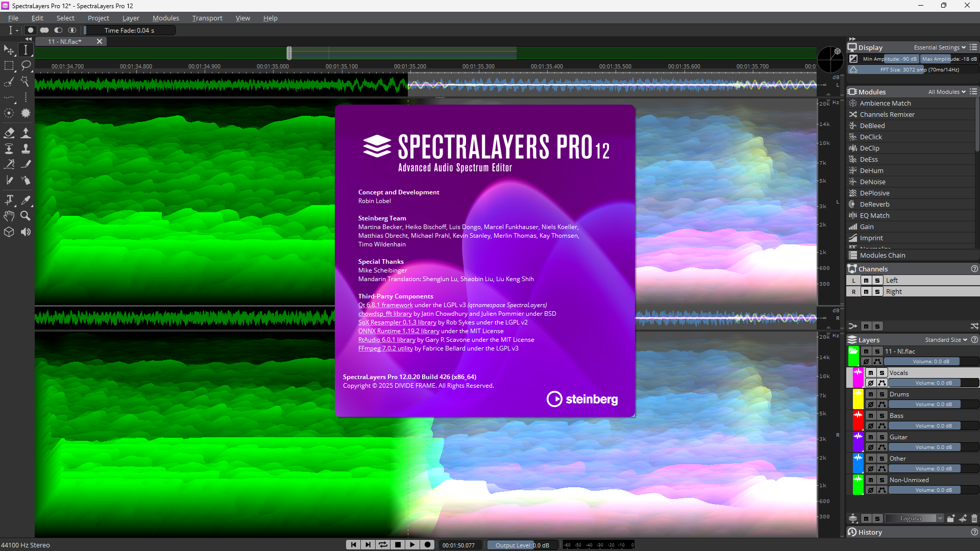Adjust the Vocals layer volume slider
The height and width of the screenshot is (551, 980).
(934, 383)
